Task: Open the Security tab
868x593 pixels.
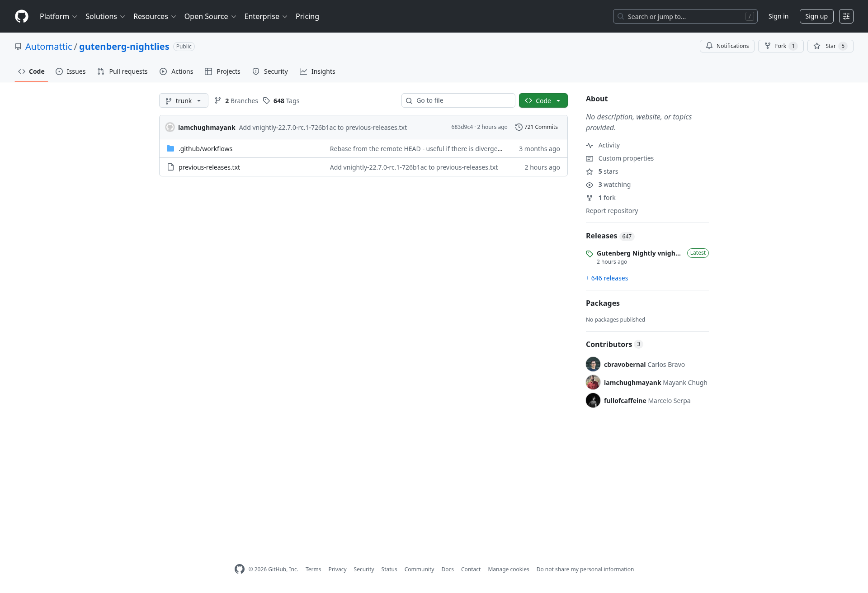Action: pyautogui.click(x=270, y=71)
